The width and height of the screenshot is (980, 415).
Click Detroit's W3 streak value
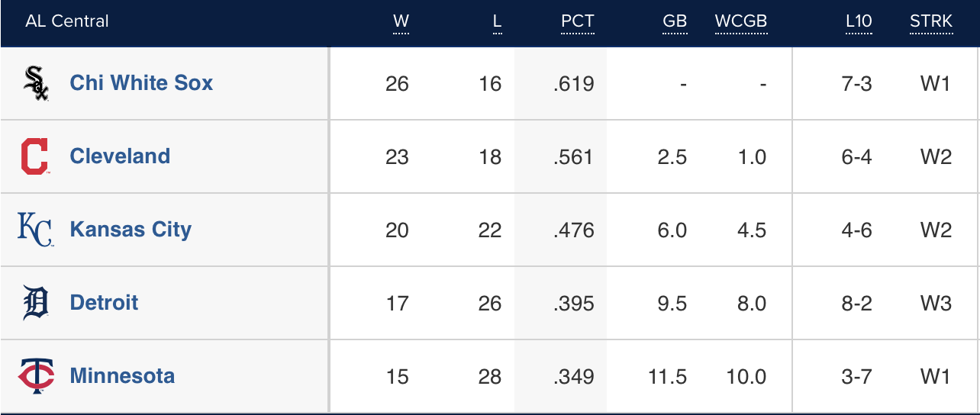point(936,303)
